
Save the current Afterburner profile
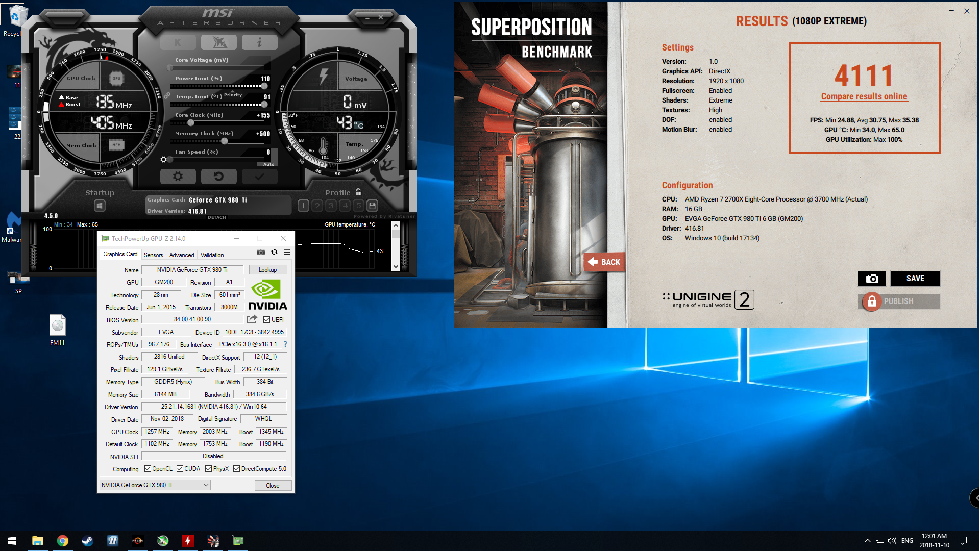point(373,206)
